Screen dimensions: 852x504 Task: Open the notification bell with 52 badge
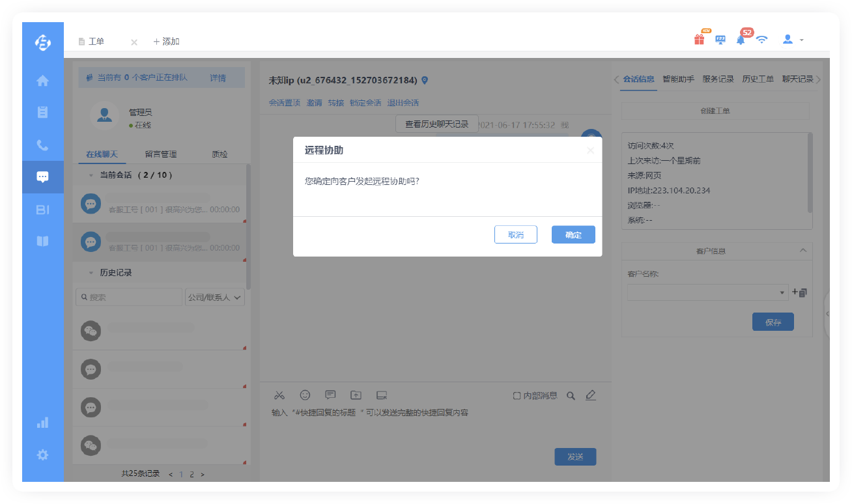[741, 40]
